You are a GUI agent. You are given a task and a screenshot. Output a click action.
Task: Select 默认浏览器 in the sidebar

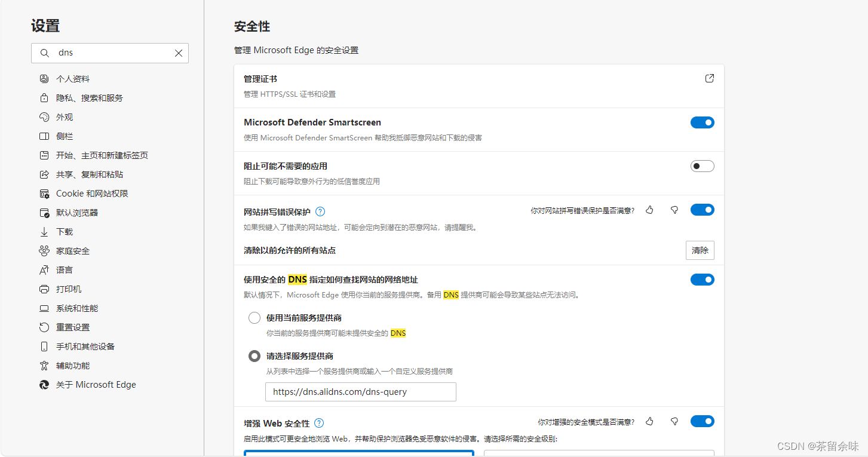click(x=77, y=213)
